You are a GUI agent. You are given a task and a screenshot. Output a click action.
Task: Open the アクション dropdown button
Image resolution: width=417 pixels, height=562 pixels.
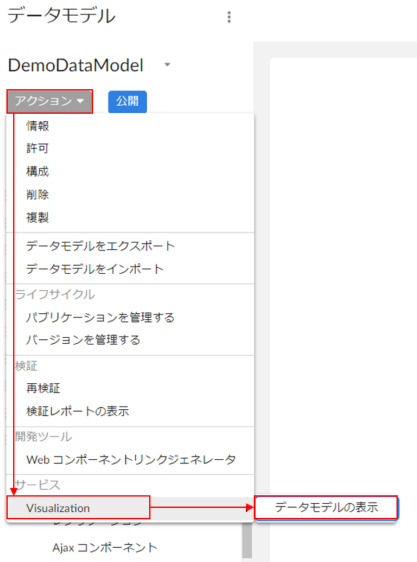click(50, 101)
